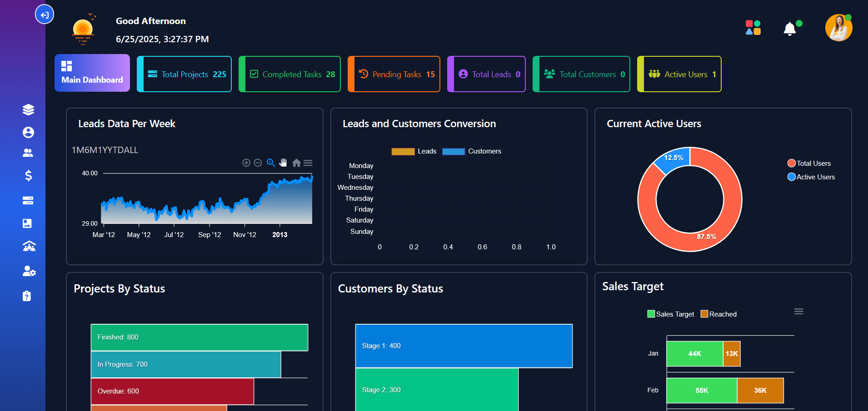
Task: Click the green 55K February bar
Action: pyautogui.click(x=702, y=391)
